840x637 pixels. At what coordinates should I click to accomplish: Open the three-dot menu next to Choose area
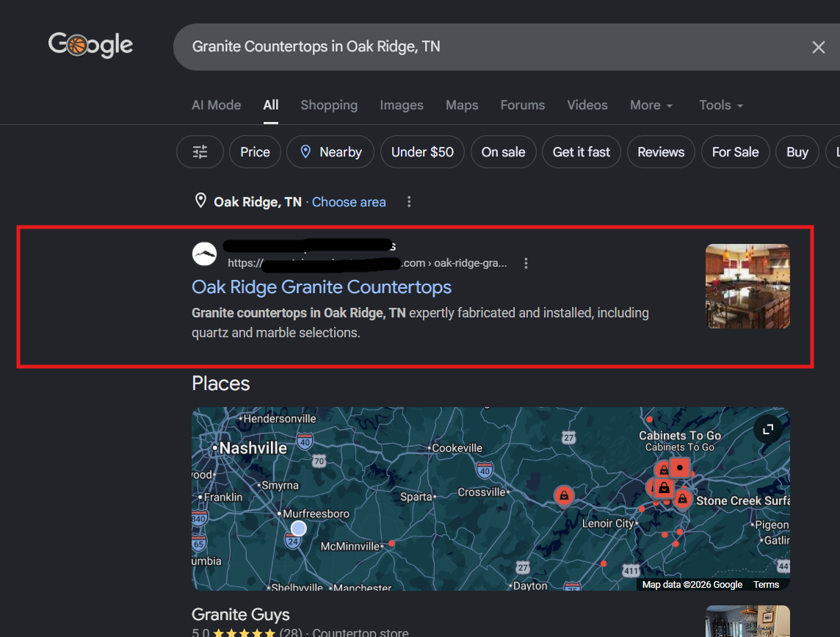coord(409,201)
